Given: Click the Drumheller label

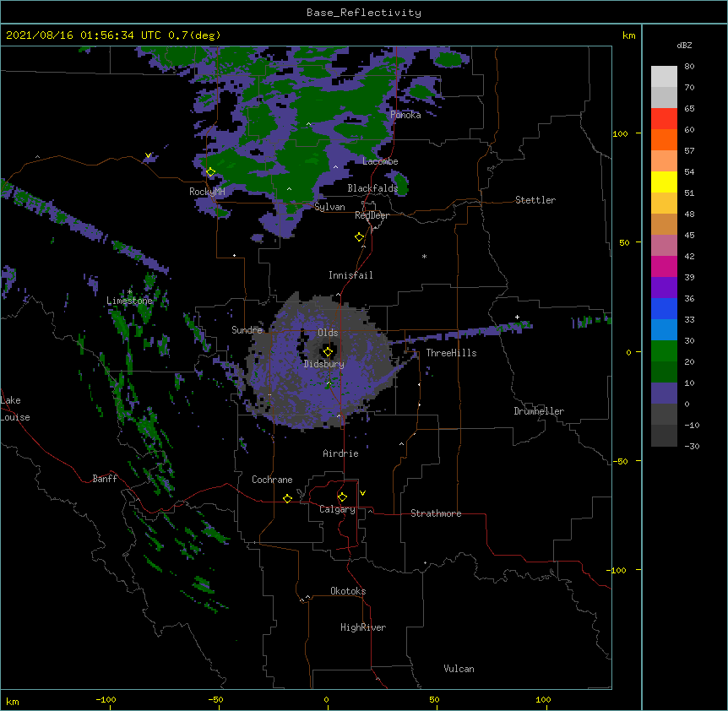Looking at the screenshot, I should pyautogui.click(x=539, y=411).
